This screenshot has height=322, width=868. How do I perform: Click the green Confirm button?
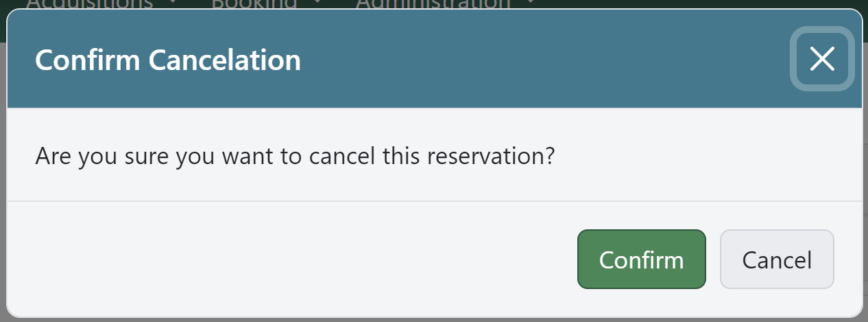pyautogui.click(x=641, y=260)
